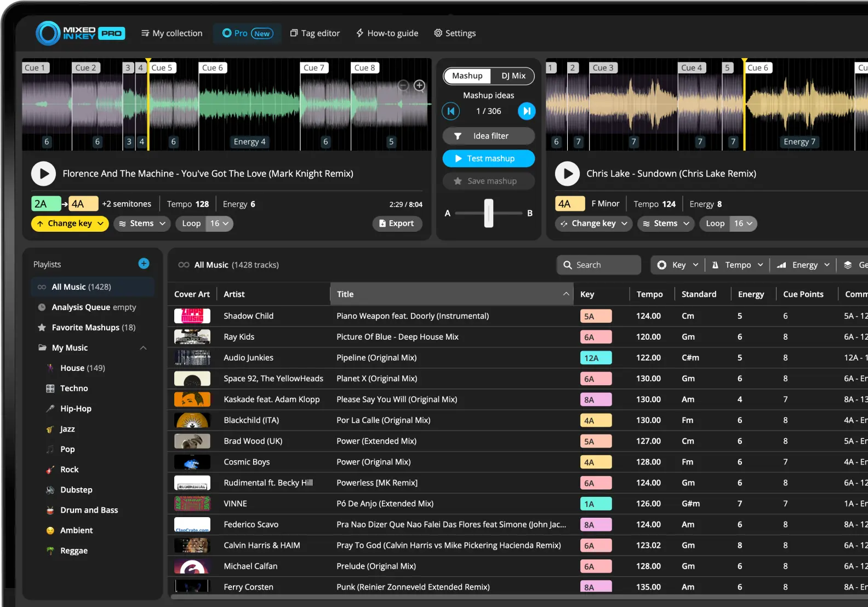
Task: Open right deck Stems dropdown
Action: (666, 224)
